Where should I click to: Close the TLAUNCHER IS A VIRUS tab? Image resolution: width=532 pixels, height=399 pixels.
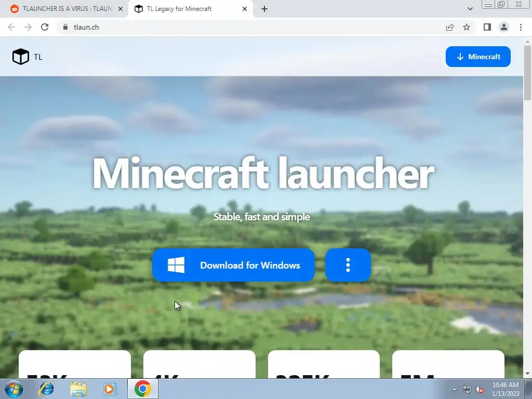121,9
